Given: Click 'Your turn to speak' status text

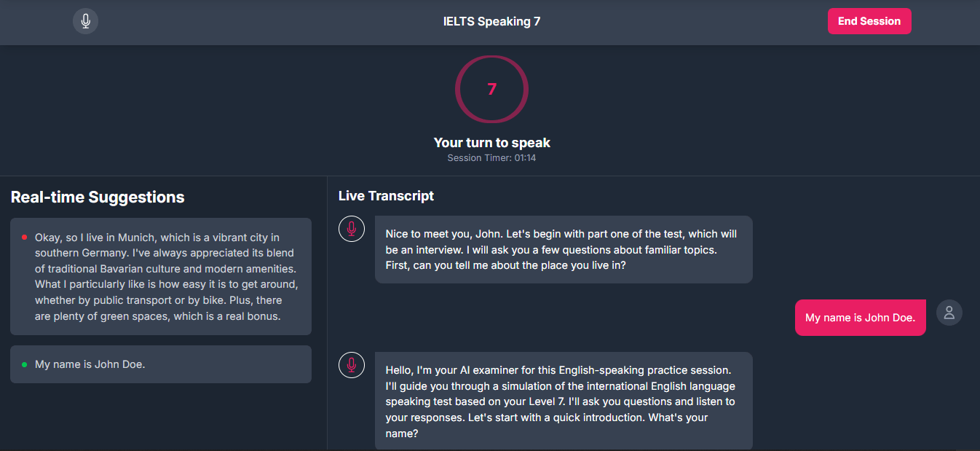Looking at the screenshot, I should [x=492, y=143].
